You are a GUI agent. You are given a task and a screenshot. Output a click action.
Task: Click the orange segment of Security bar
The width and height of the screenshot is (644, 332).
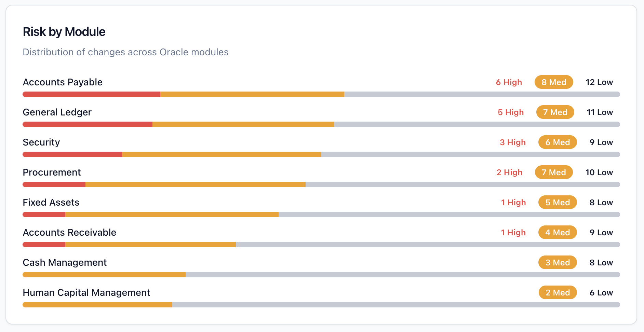(222, 154)
